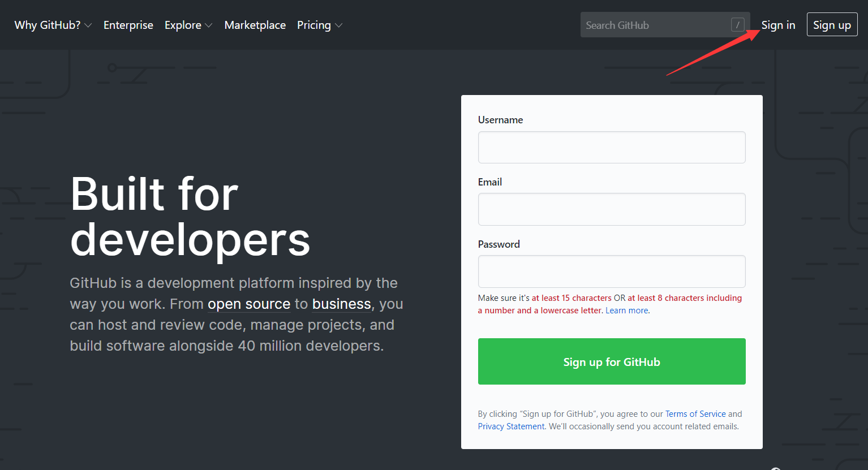The image size is (868, 470).
Task: Select the Why GitHub? menu label
Action: point(47,25)
